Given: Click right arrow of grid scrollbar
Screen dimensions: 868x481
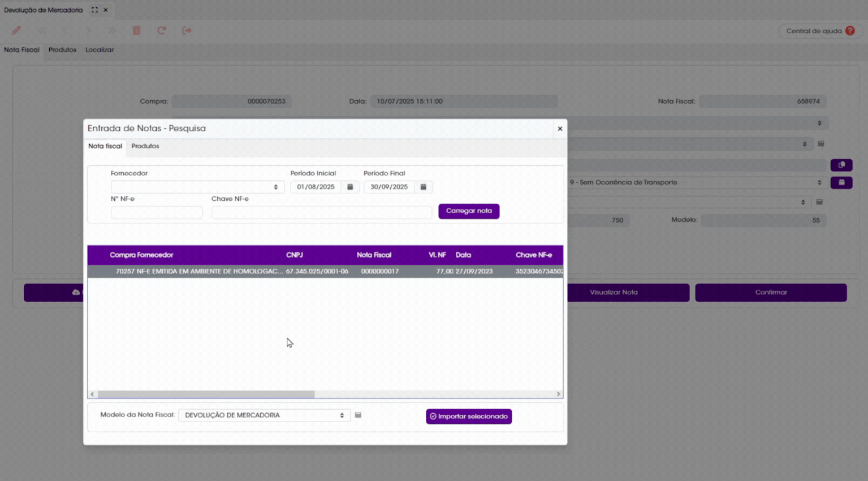Looking at the screenshot, I should point(558,394).
